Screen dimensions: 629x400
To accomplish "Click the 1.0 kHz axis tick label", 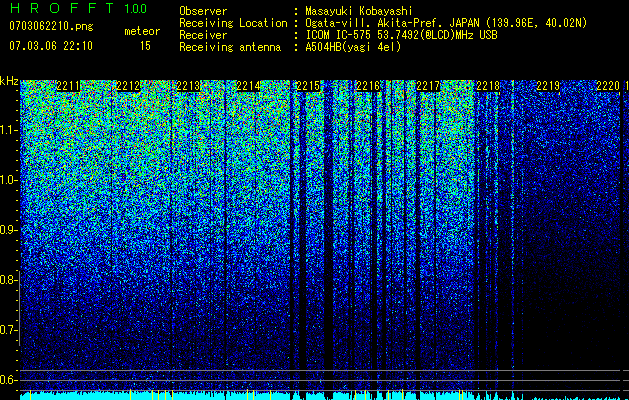I will click(9, 180).
